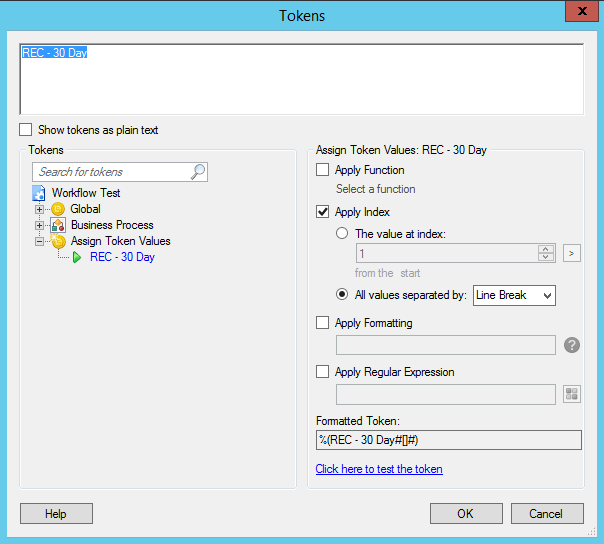The width and height of the screenshot is (604, 544).
Task: Increase the index value with up arrow
Action: [x=546, y=249]
